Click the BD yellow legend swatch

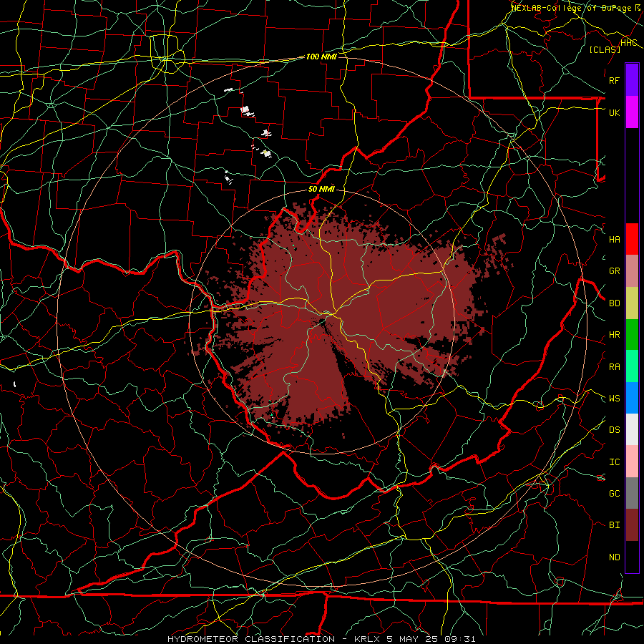[632, 303]
